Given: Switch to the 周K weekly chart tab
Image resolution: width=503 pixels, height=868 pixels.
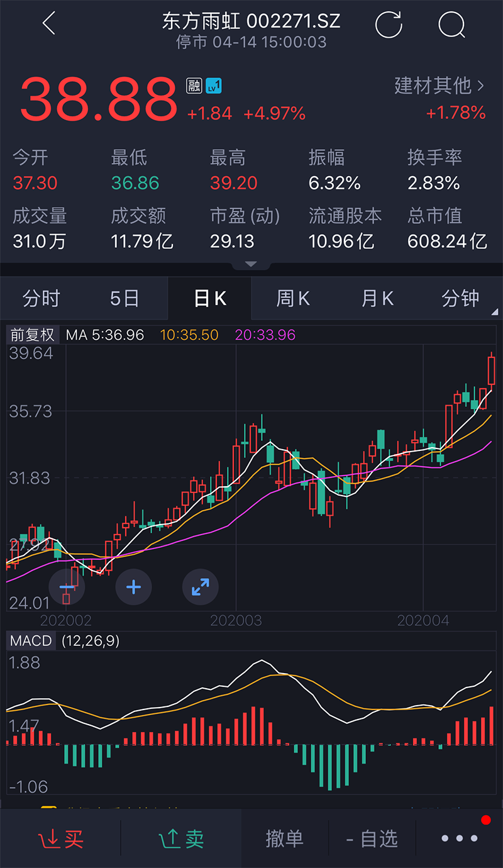Looking at the screenshot, I should [293, 298].
